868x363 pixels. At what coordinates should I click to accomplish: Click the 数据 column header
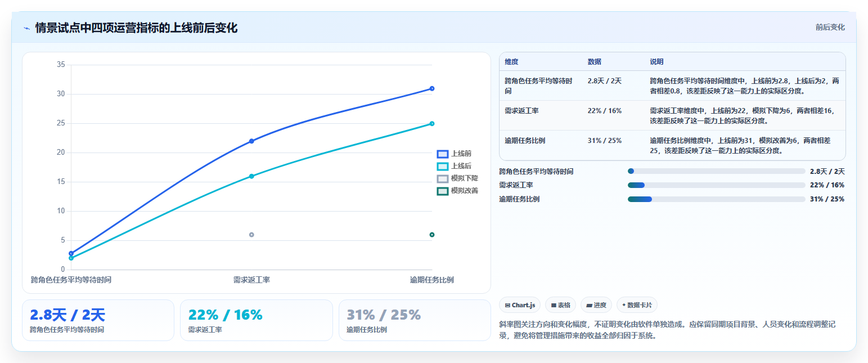click(x=595, y=61)
